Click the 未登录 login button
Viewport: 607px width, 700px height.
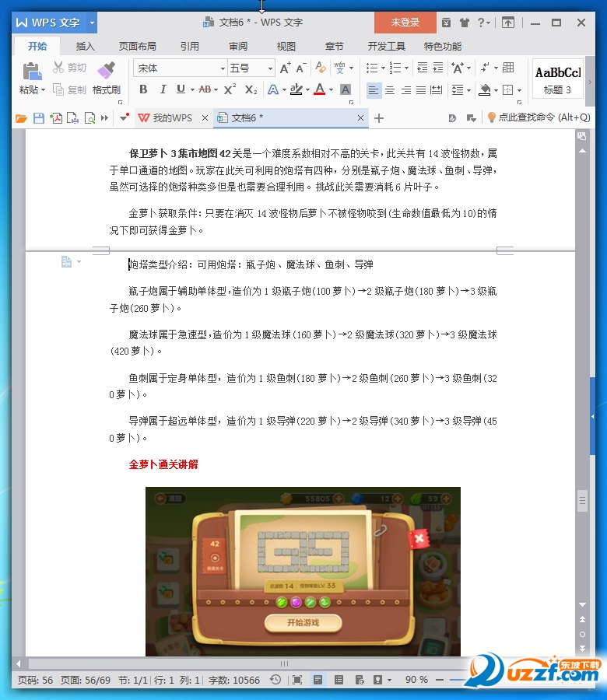[405, 23]
